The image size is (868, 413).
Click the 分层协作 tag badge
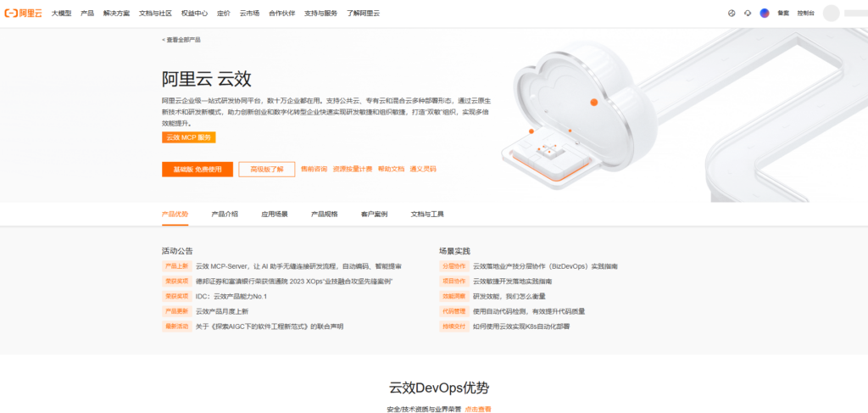pyautogui.click(x=453, y=266)
